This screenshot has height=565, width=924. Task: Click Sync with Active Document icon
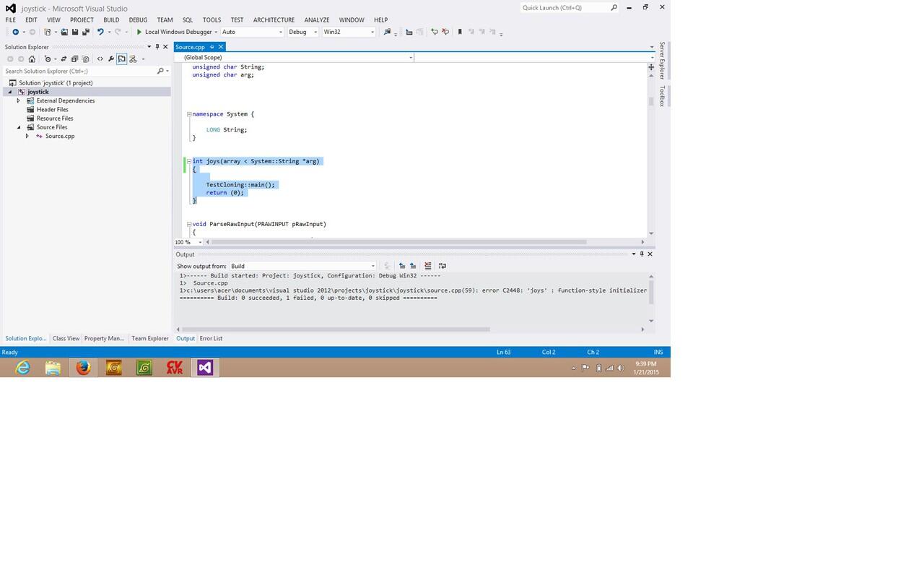click(x=64, y=59)
